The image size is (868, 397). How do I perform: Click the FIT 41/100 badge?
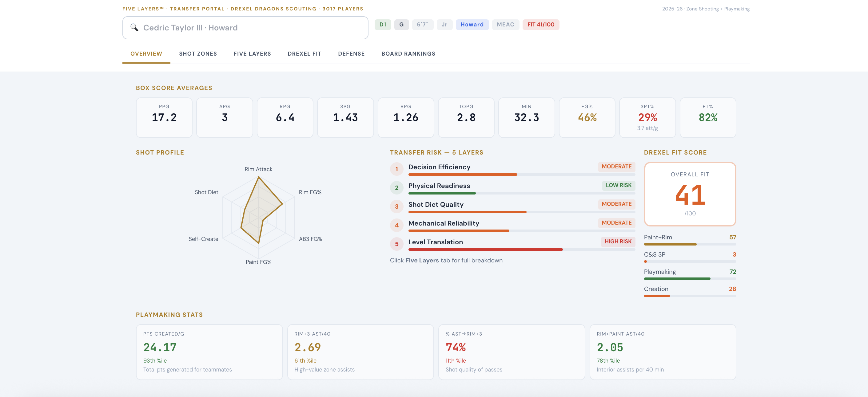click(x=541, y=25)
